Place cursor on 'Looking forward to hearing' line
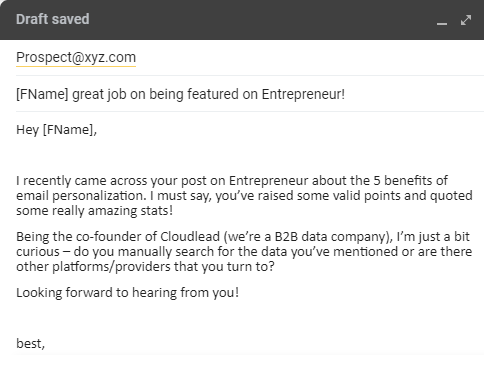Screen dimensions: 492x367 [127, 292]
